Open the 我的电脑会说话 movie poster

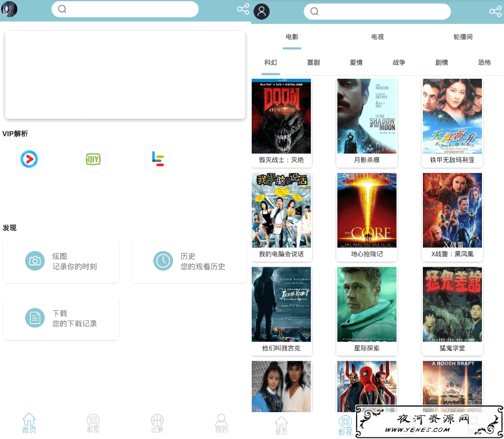[282, 210]
